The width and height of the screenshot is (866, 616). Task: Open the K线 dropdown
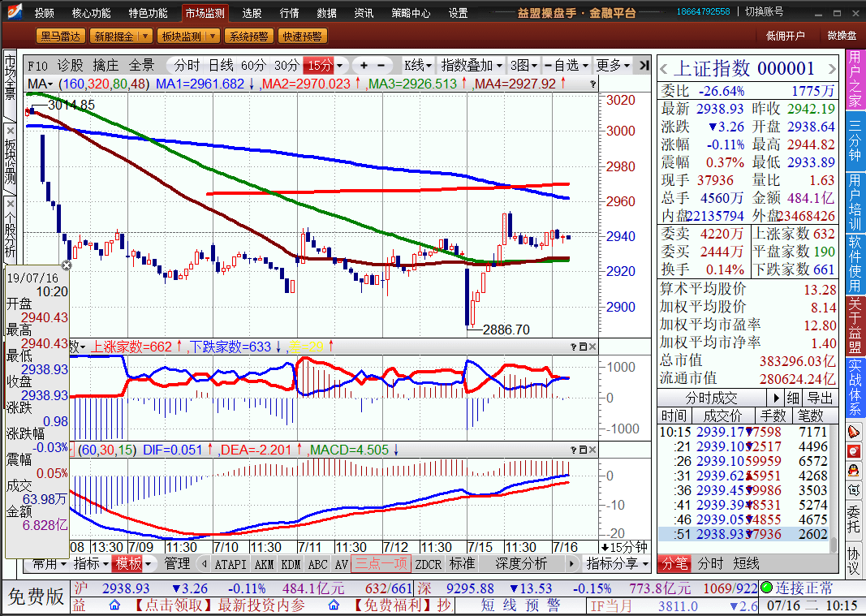tap(417, 66)
